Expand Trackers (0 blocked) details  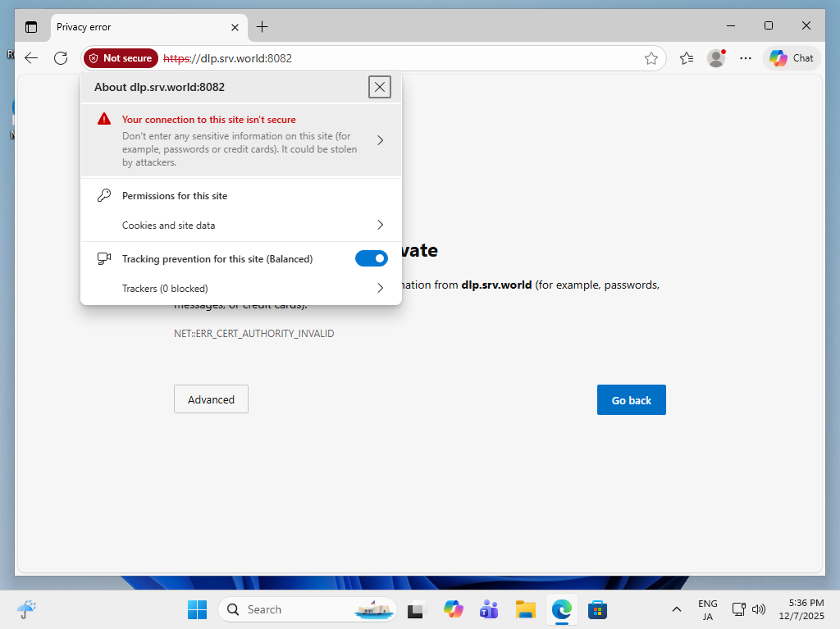[x=240, y=288]
